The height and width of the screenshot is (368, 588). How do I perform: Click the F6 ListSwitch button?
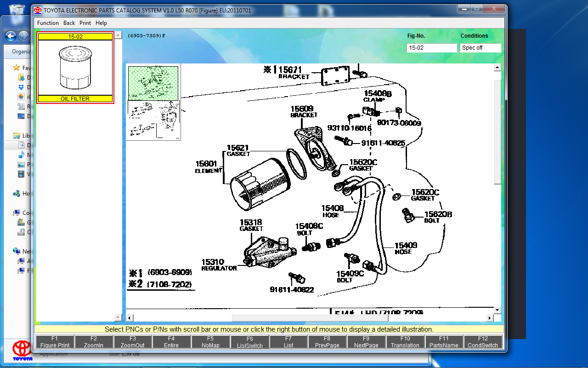tap(249, 342)
